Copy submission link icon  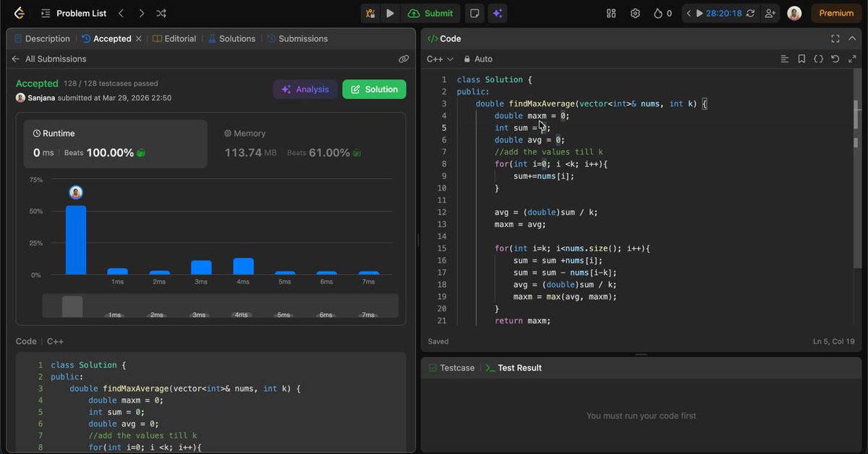point(404,59)
